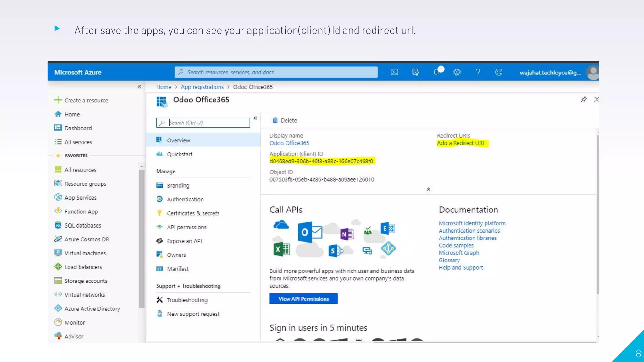The height and width of the screenshot is (362, 644).
Task: Open App Services
Action: click(x=75, y=197)
